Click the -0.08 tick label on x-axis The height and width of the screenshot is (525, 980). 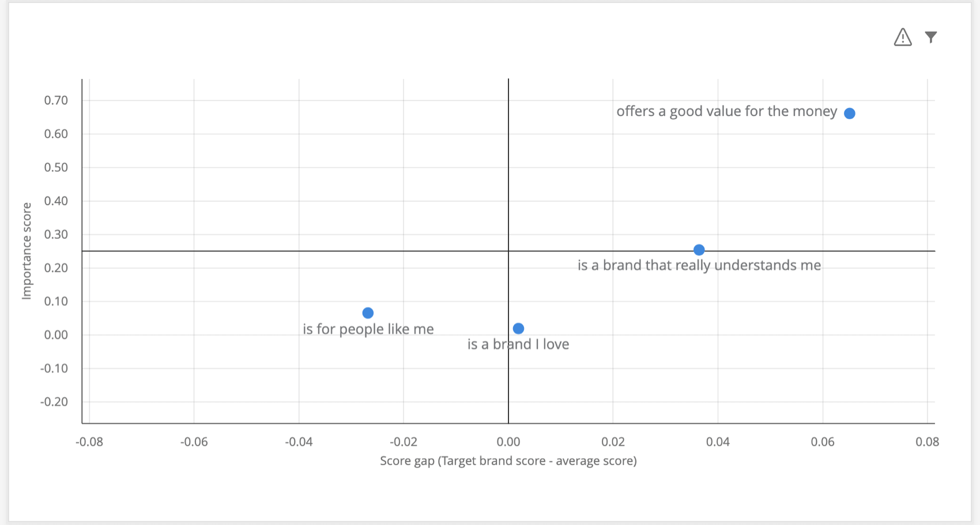89,441
